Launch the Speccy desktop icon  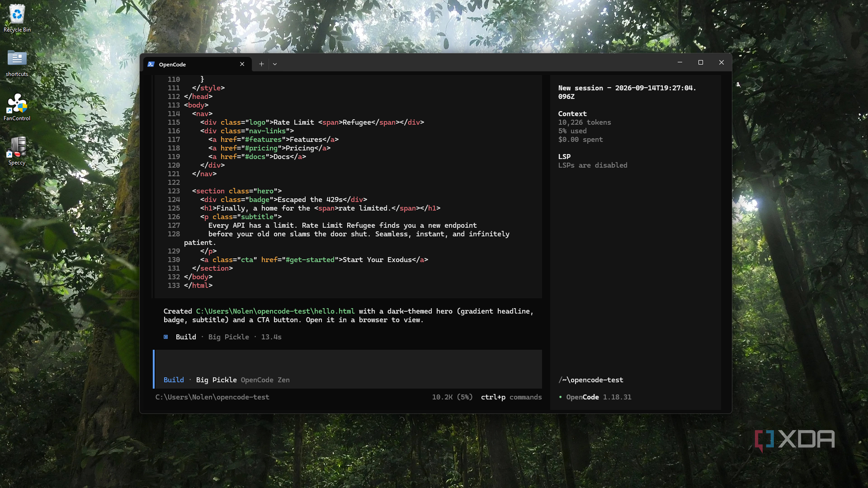[x=17, y=151]
